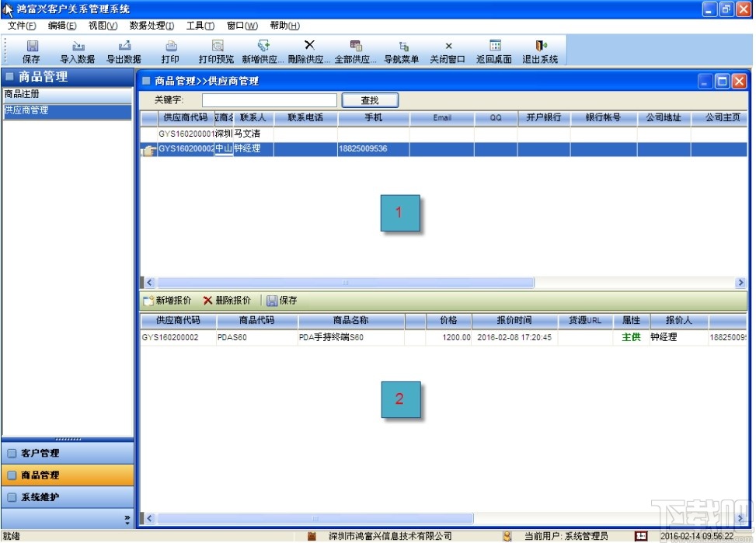Click into the 关键字 keyword input field
The width and height of the screenshot is (756, 543).
(x=270, y=100)
